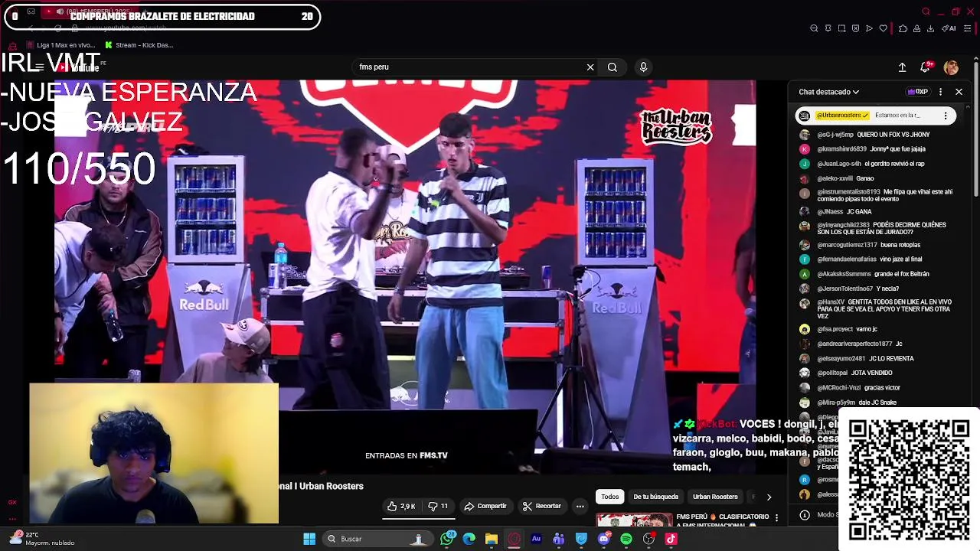980x551 pixels.
Task: Select the Todos filter chip
Action: pos(609,497)
